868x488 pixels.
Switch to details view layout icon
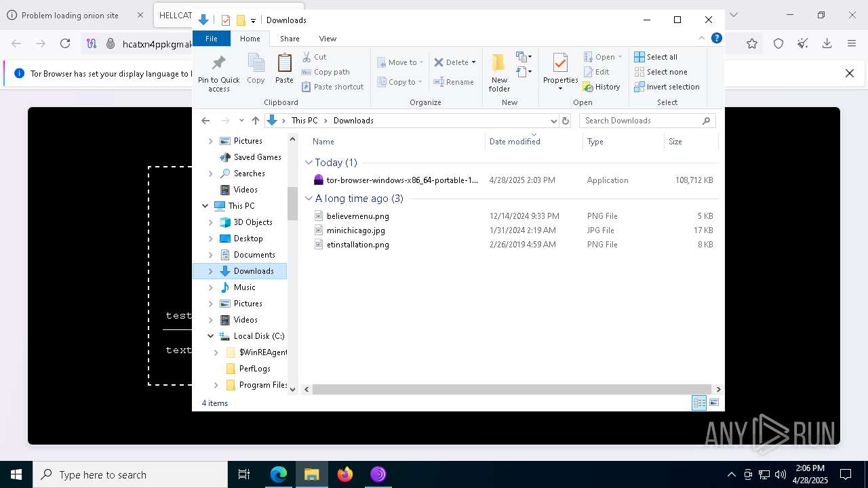[699, 403]
